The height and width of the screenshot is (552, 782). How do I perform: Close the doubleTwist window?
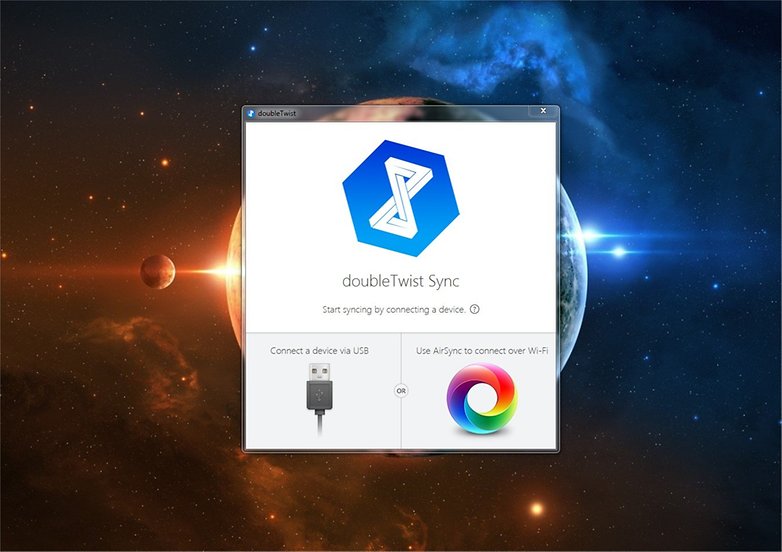point(543,111)
